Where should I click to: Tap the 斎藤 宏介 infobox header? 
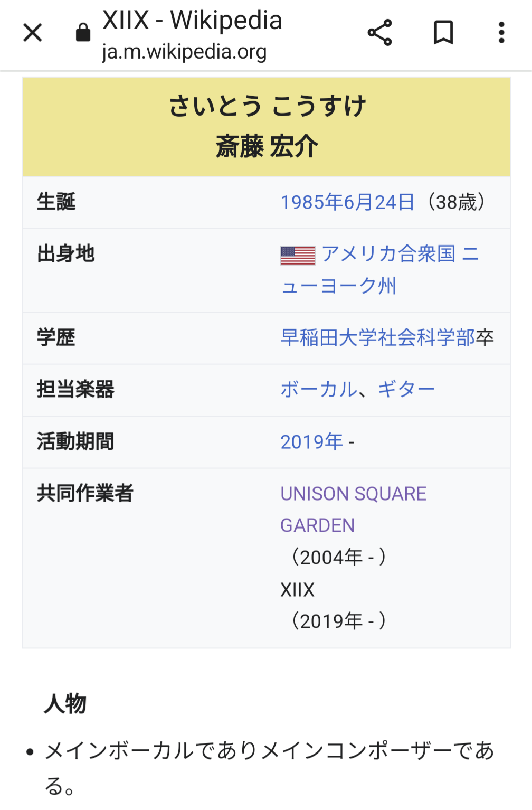point(267,146)
